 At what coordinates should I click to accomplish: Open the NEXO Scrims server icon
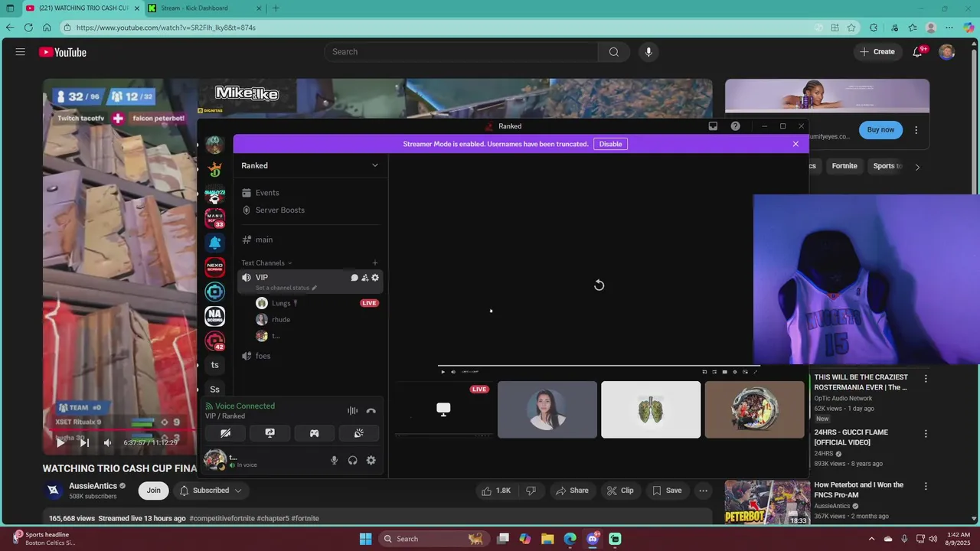tap(214, 267)
